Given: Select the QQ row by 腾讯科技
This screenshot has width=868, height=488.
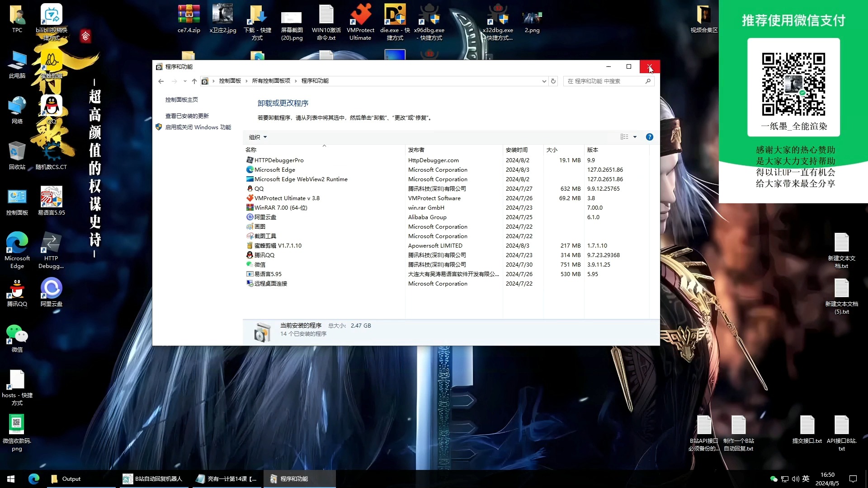Looking at the screenshot, I should [x=446, y=188].
